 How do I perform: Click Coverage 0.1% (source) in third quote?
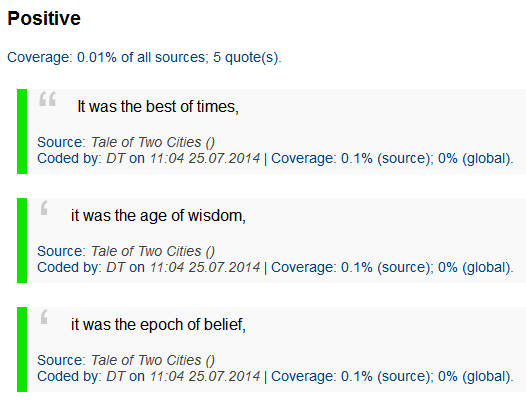pos(351,376)
